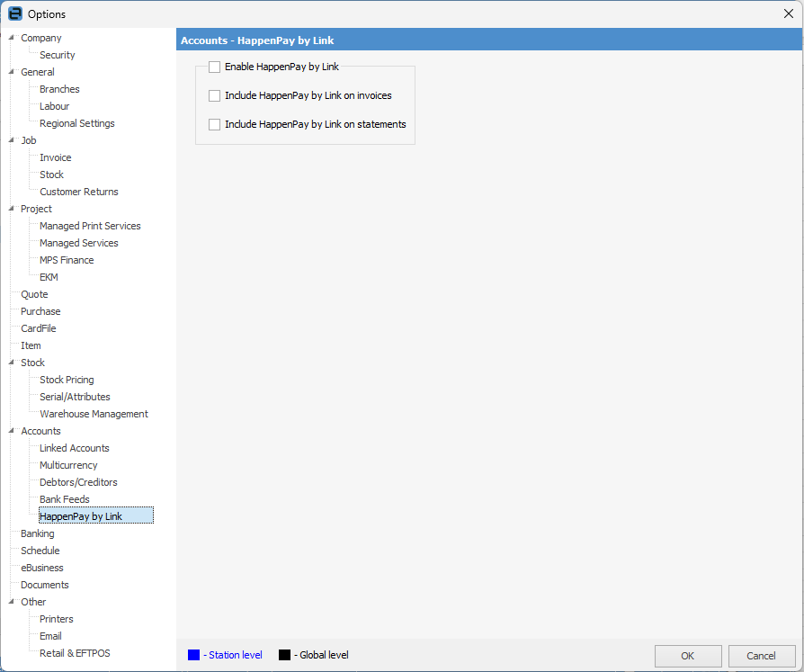Click the Project tree label

click(x=36, y=209)
